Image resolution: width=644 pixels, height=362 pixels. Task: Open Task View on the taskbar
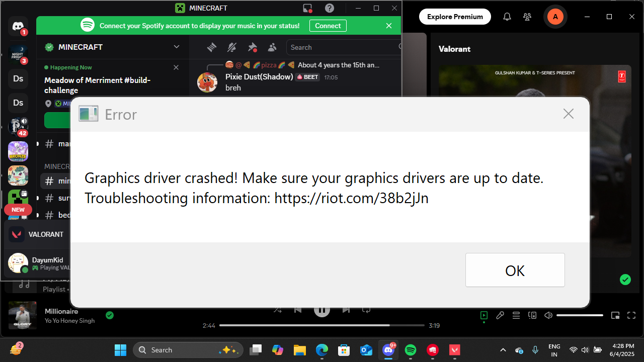(x=256, y=350)
